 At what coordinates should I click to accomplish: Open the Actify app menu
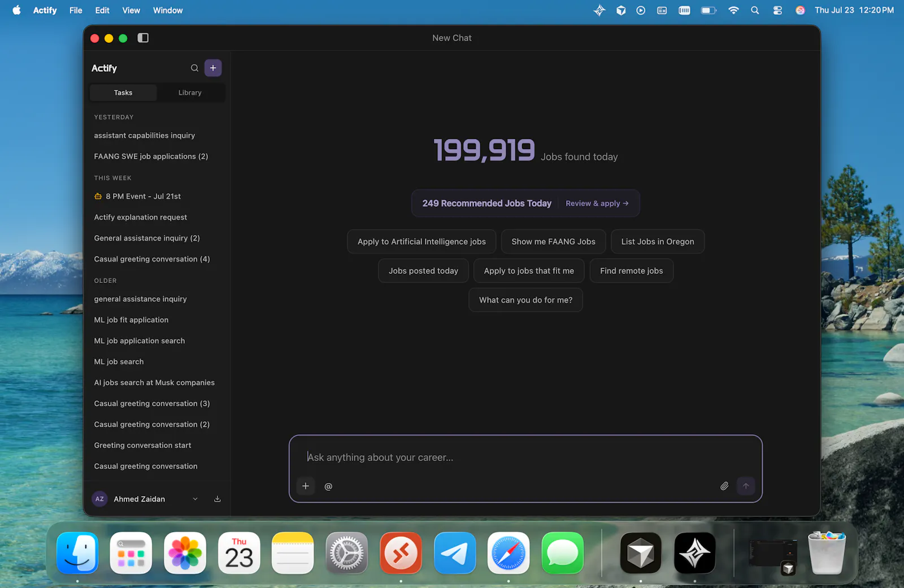coord(45,10)
